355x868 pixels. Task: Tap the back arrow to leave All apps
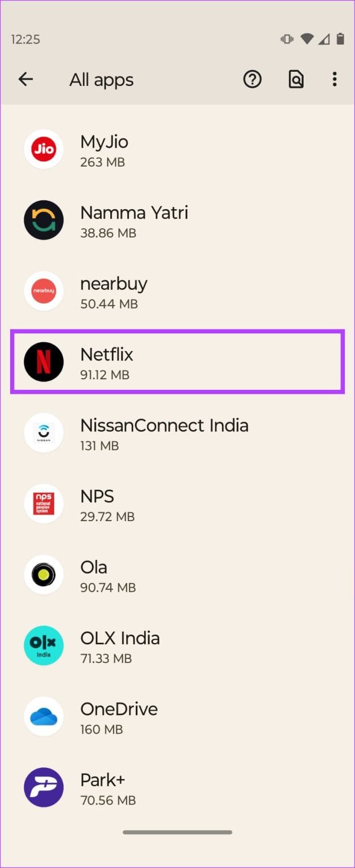[25, 79]
